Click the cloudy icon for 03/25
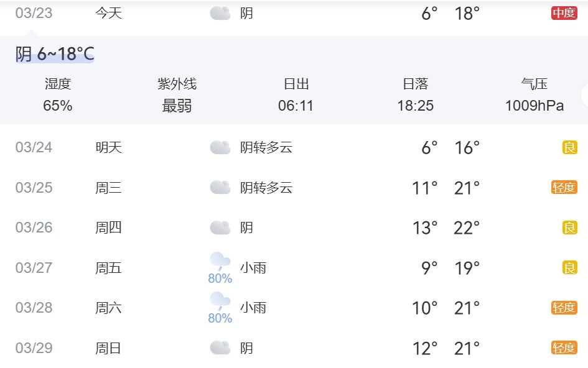 pyautogui.click(x=220, y=188)
